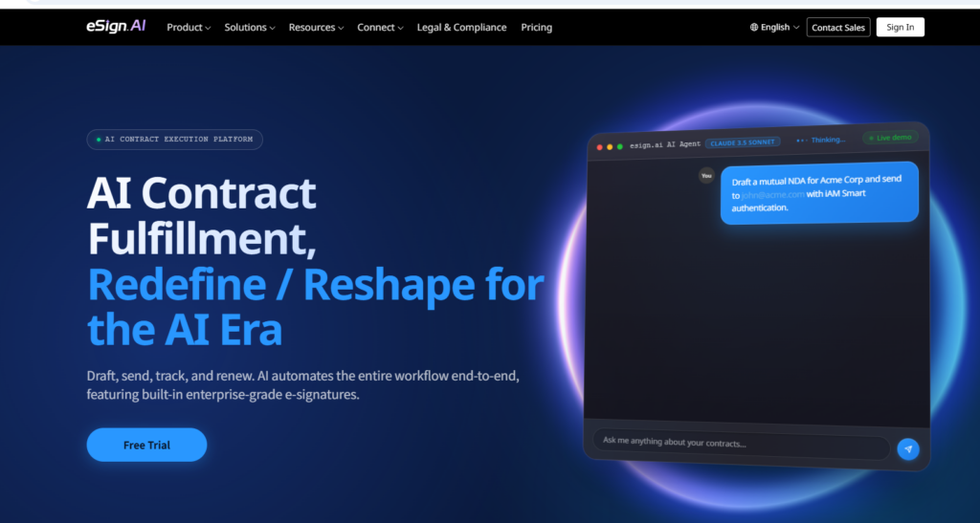The image size is (980, 523).
Task: Click the eSign.AI logo
Action: (116, 26)
